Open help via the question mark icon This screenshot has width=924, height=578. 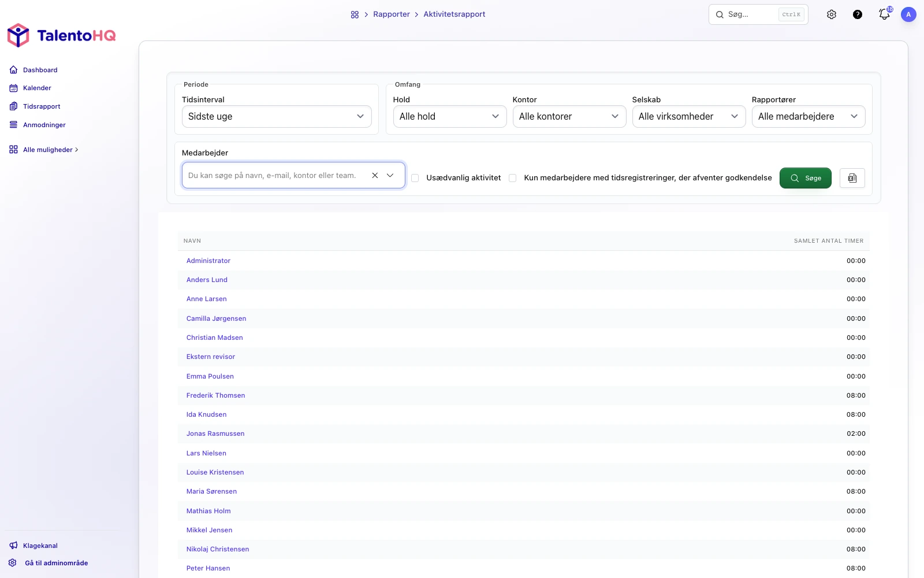point(858,14)
